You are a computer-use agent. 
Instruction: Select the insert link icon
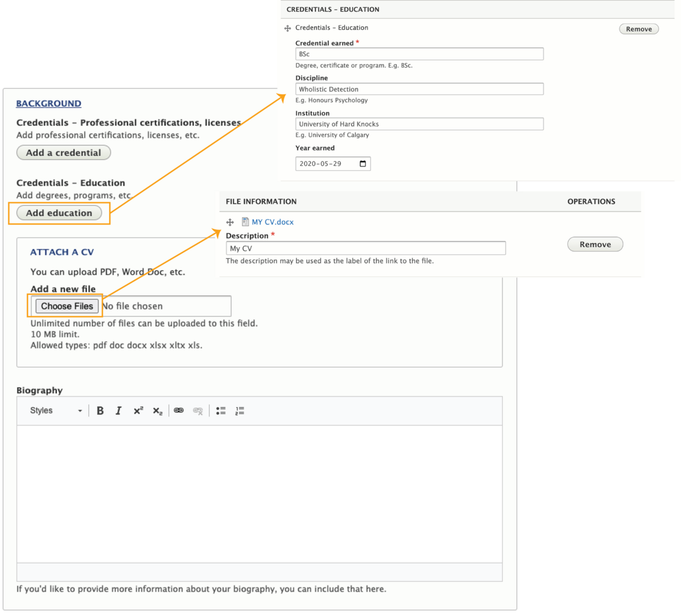tap(179, 411)
